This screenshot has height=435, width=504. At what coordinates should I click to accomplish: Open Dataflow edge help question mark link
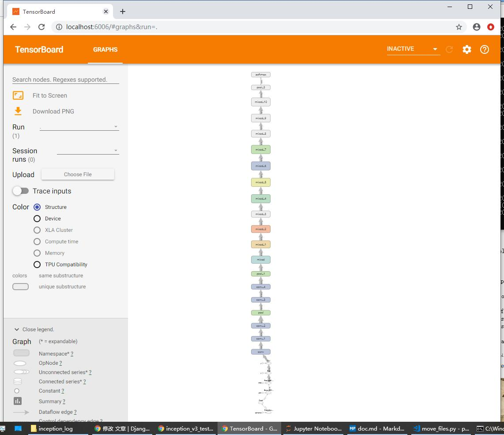click(x=75, y=412)
